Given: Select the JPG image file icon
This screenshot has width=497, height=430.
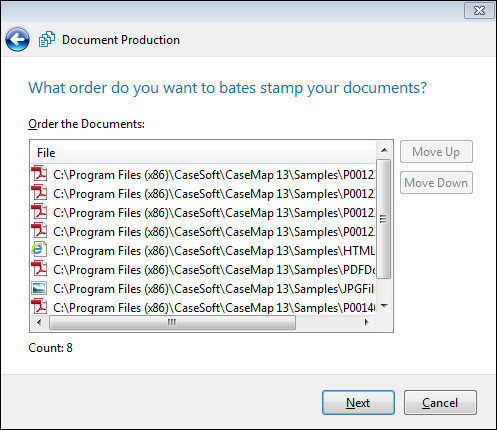Looking at the screenshot, I should [x=39, y=288].
